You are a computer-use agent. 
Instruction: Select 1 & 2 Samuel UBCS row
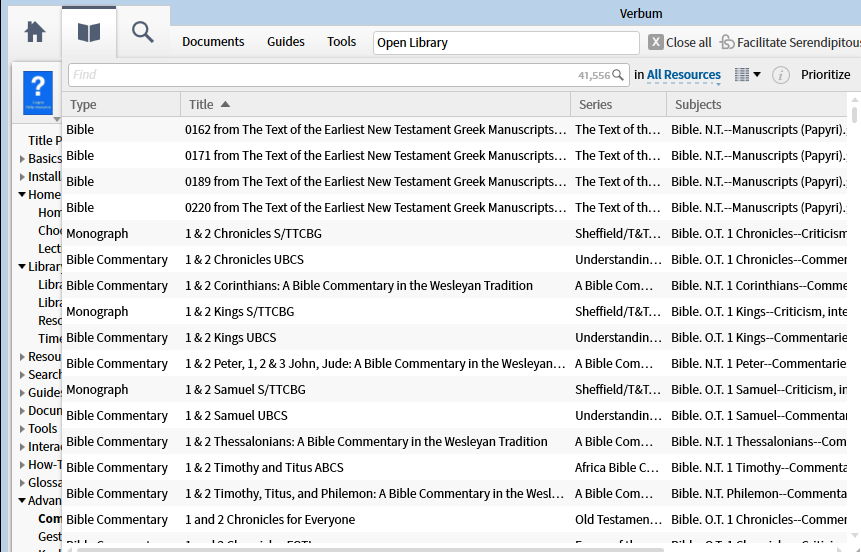pyautogui.click(x=455, y=415)
